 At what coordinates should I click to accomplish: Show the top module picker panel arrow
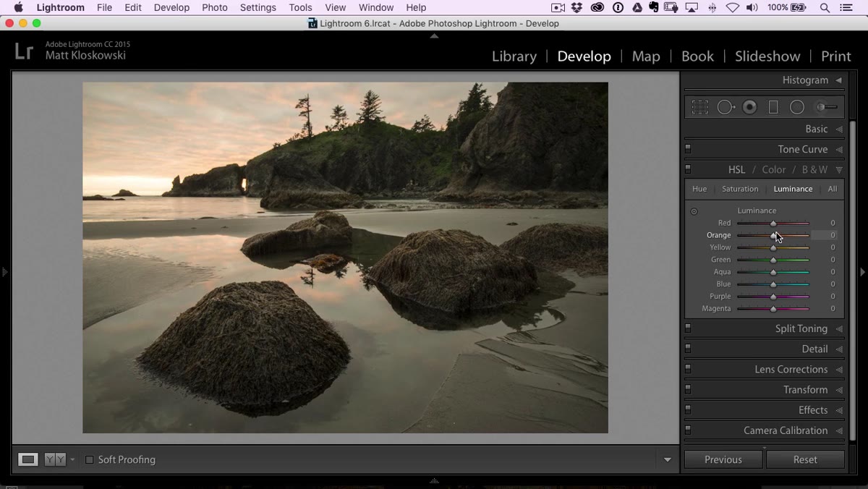(434, 35)
